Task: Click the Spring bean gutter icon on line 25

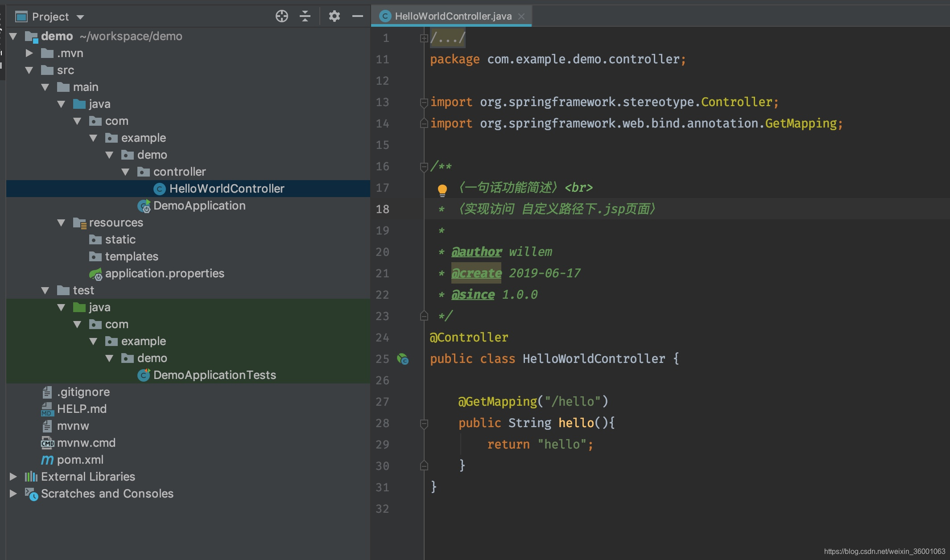Action: 403,359
